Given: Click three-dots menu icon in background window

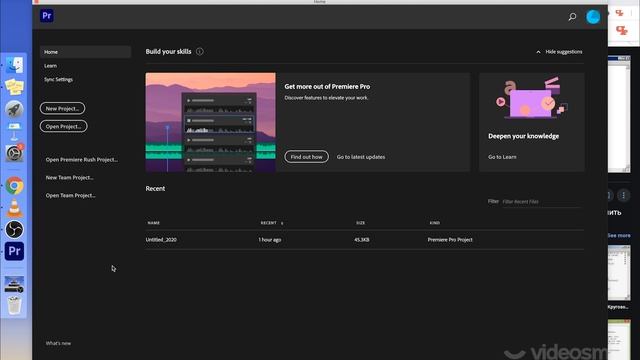Looking at the screenshot, I should [623, 196].
